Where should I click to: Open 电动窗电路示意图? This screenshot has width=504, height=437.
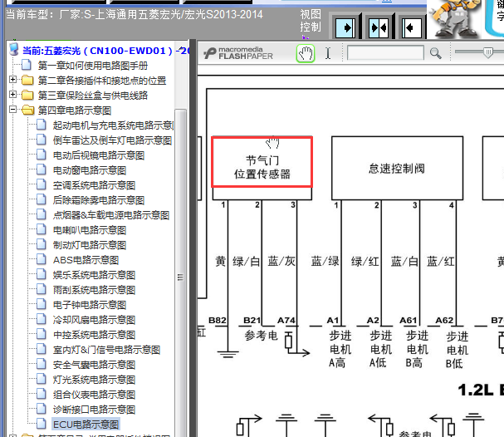[90, 170]
